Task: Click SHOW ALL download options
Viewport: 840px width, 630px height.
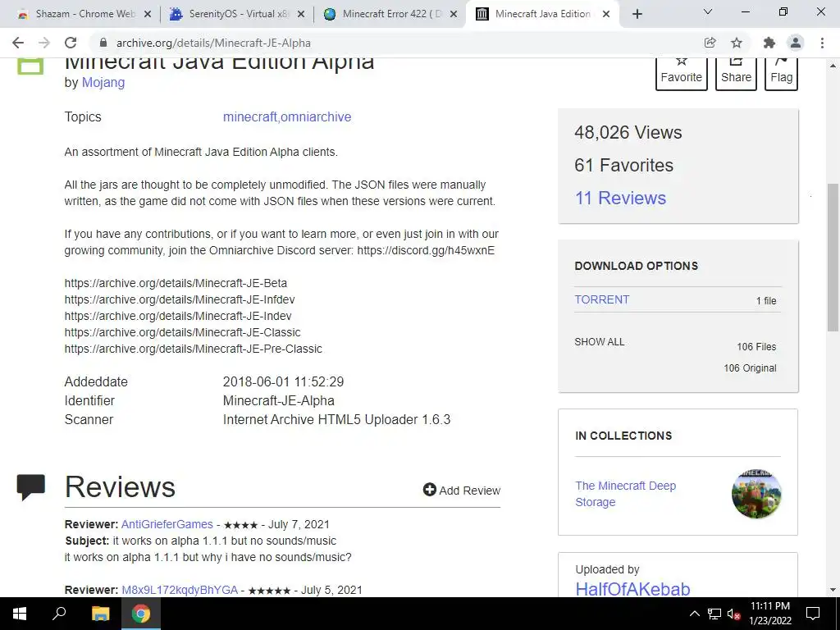Action: tap(600, 342)
